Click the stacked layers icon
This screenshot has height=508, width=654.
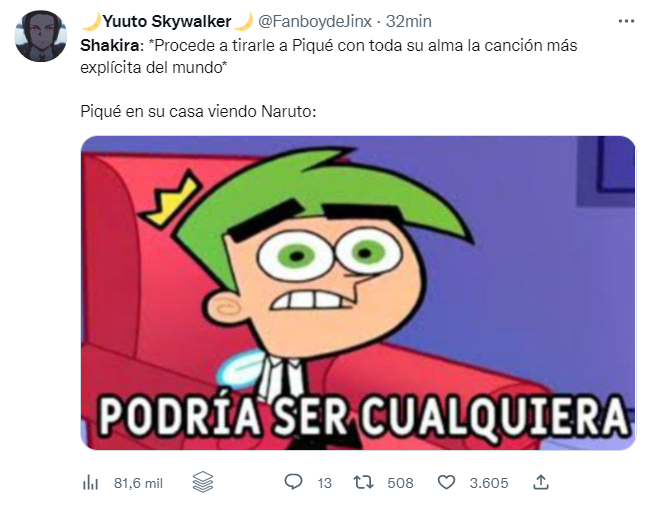(203, 482)
